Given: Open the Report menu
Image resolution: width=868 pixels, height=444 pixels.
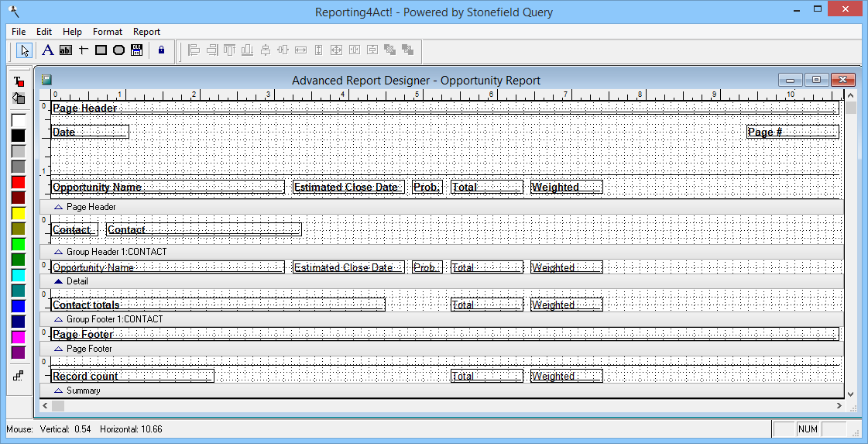Looking at the screenshot, I should click(146, 32).
